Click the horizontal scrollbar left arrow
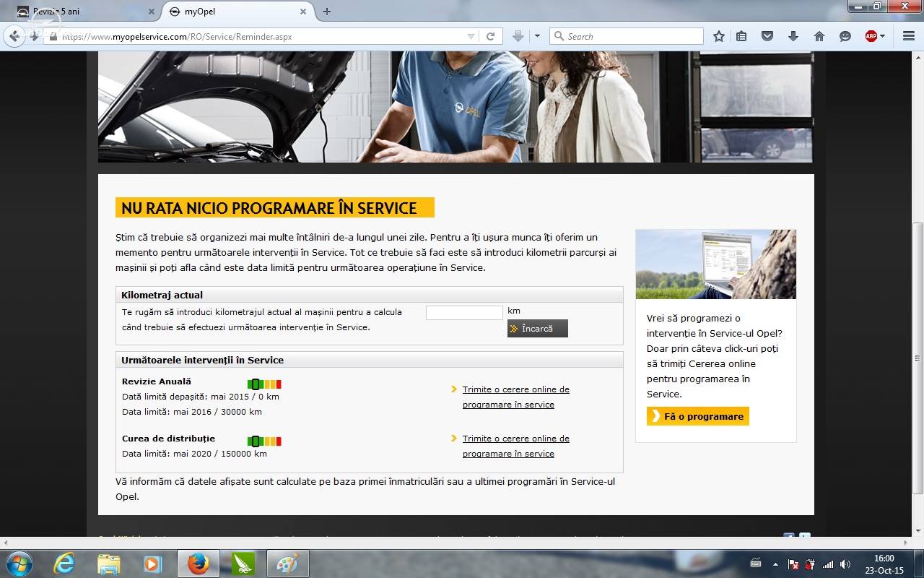This screenshot has height=578, width=924. coord(6,542)
